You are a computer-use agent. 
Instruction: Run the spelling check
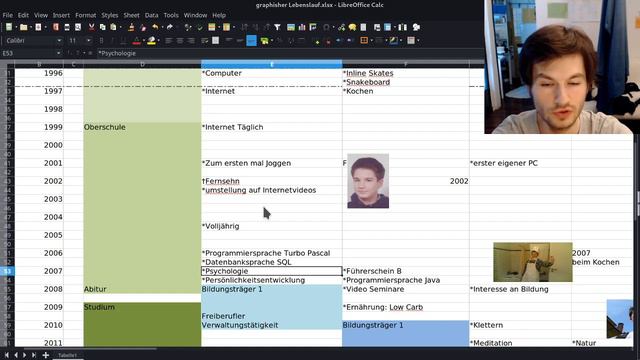click(x=200, y=27)
